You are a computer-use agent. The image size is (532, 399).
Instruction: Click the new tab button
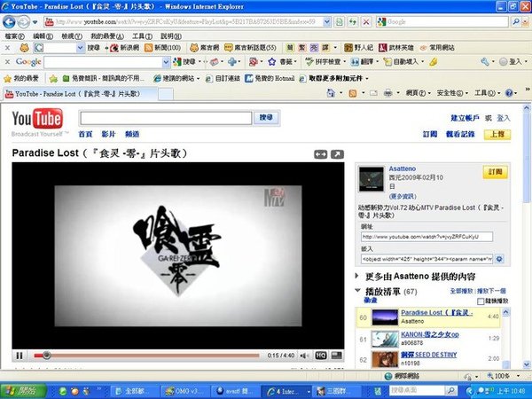point(166,94)
